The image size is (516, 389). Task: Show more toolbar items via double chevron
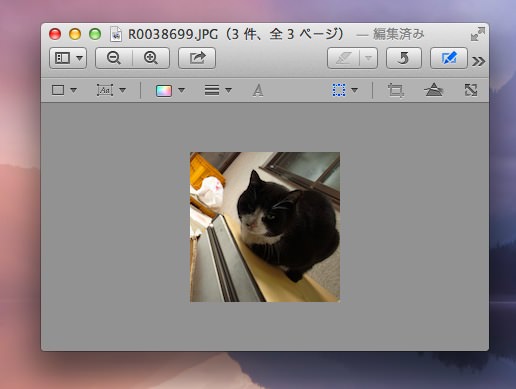coord(478,61)
